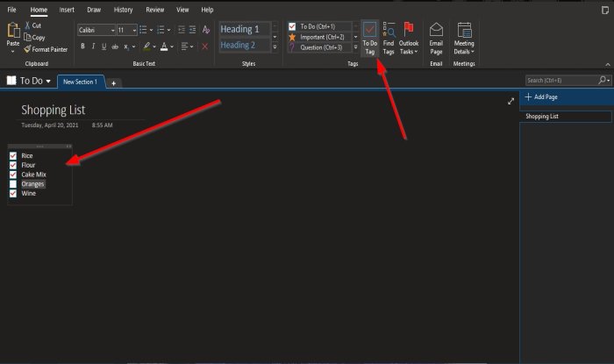Click the bulleted list icon
This screenshot has width=614, height=364.
pos(143,30)
